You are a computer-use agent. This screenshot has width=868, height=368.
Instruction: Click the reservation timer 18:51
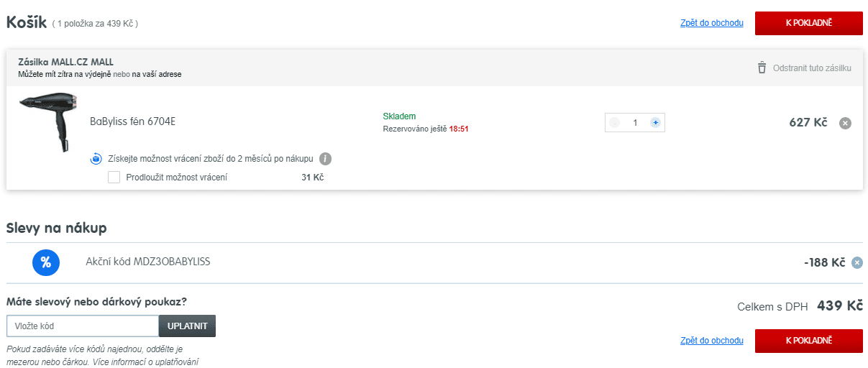459,129
